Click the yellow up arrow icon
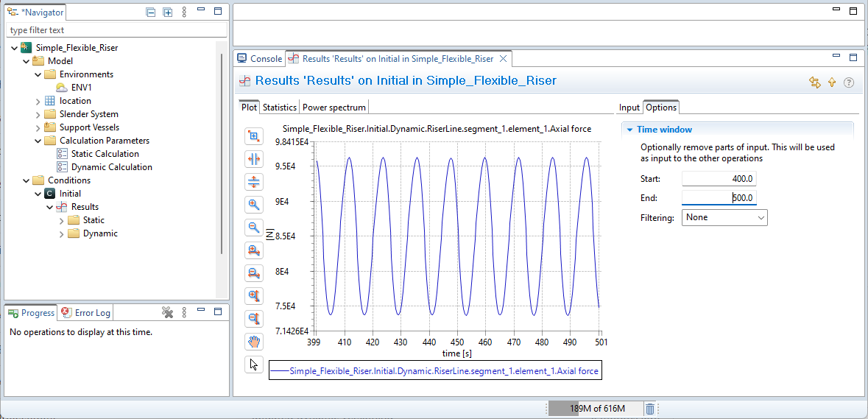868x419 pixels. tap(832, 82)
